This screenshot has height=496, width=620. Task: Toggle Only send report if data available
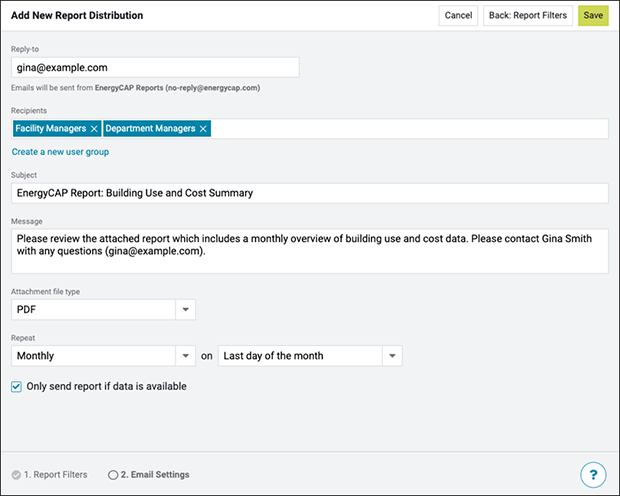[16, 386]
